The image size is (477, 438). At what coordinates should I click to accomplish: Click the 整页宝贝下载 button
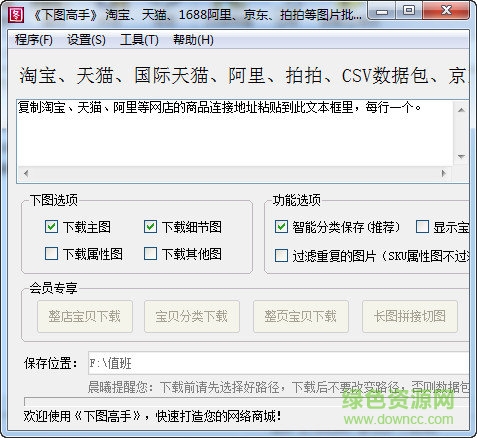(x=301, y=316)
